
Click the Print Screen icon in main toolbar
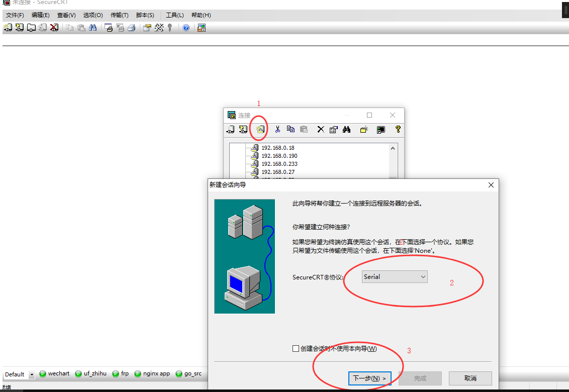coord(109,28)
